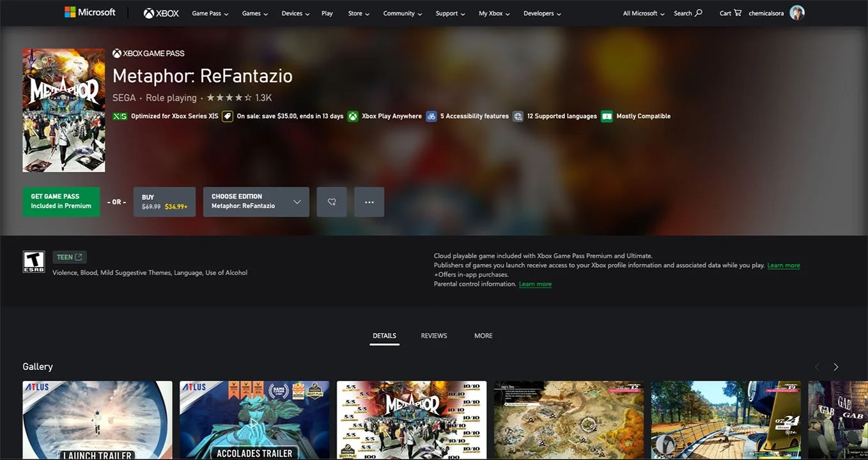
Task: Click the star rating 1.3K
Action: pyautogui.click(x=239, y=98)
